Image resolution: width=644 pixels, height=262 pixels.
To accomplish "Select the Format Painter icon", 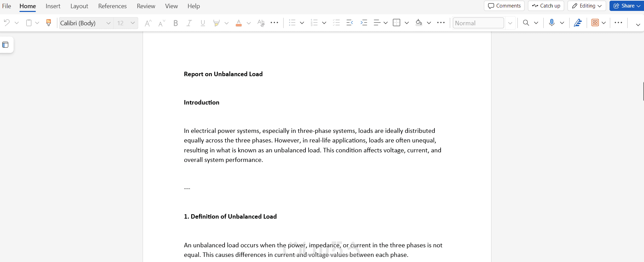I will click(48, 23).
